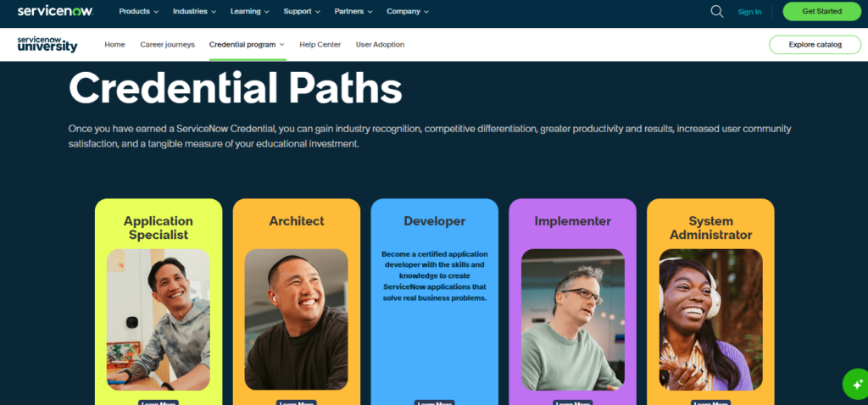
Task: Open the Career journeys tab
Action: (167, 44)
